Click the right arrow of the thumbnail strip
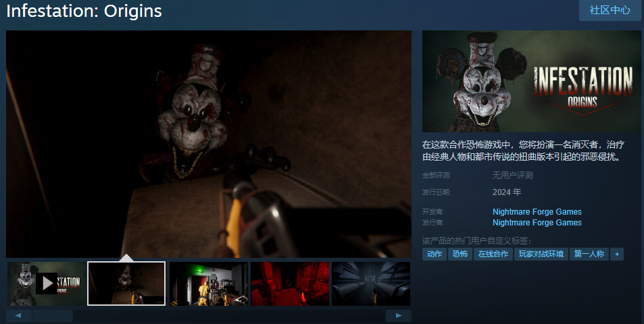644x324 pixels. [x=399, y=316]
